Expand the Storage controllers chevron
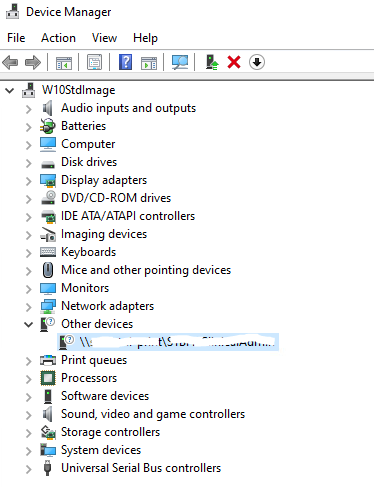This screenshot has width=374, height=487. [29, 433]
